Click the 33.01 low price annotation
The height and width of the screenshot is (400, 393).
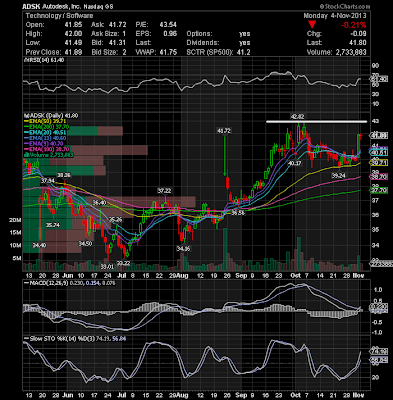click(108, 267)
